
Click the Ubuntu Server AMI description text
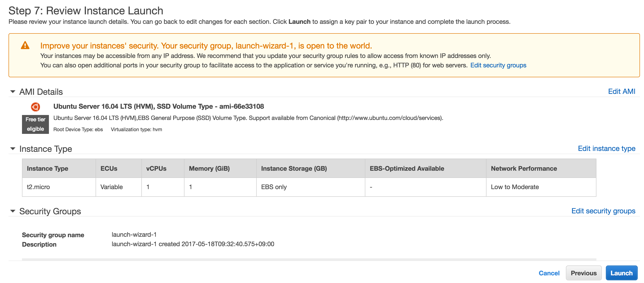pos(248,118)
